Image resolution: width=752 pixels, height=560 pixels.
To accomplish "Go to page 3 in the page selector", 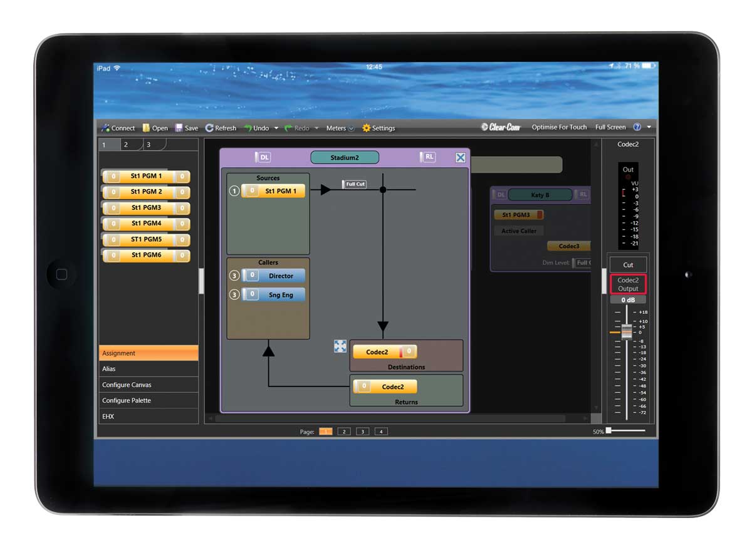I will (362, 432).
